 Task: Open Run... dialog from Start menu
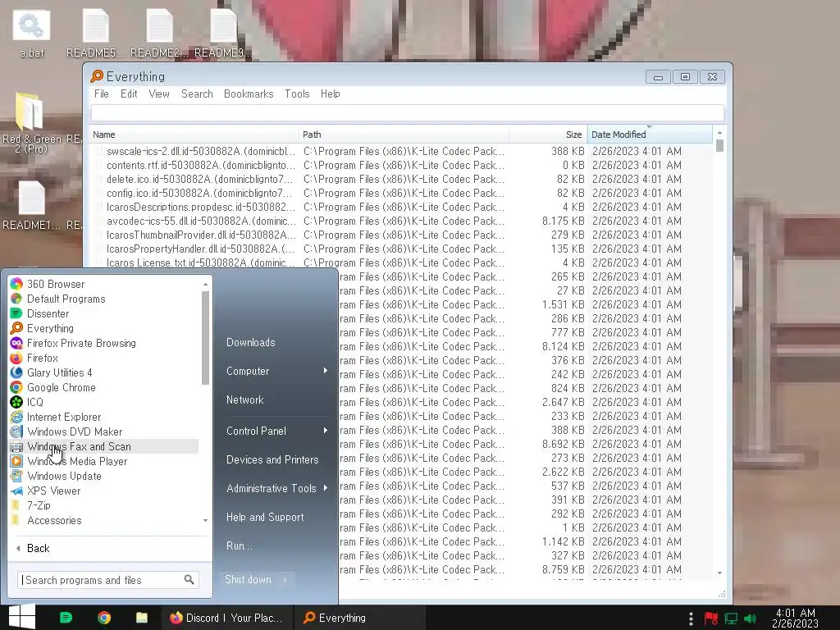[x=239, y=546]
